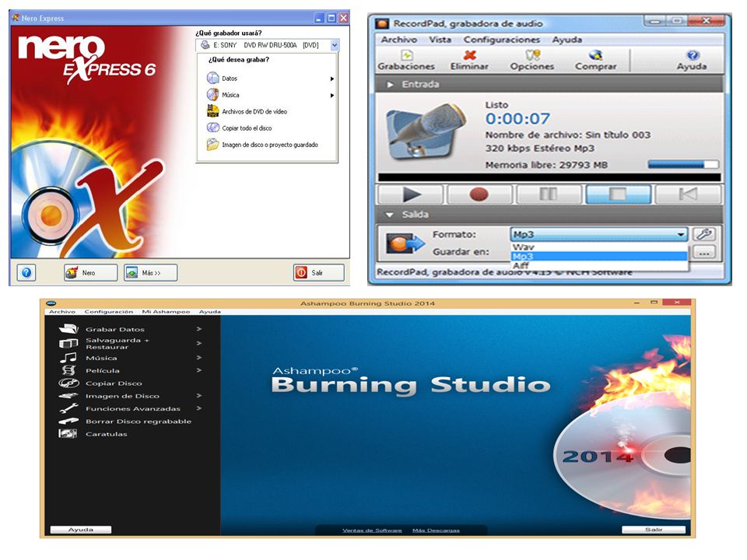Open the Archivo menu in Ashampoo
The image size is (747, 560).
click(62, 311)
